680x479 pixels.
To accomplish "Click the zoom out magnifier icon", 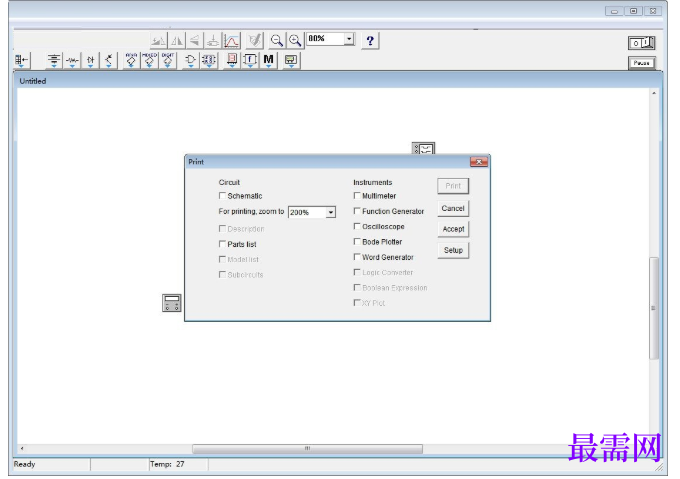I will pyautogui.click(x=276, y=41).
